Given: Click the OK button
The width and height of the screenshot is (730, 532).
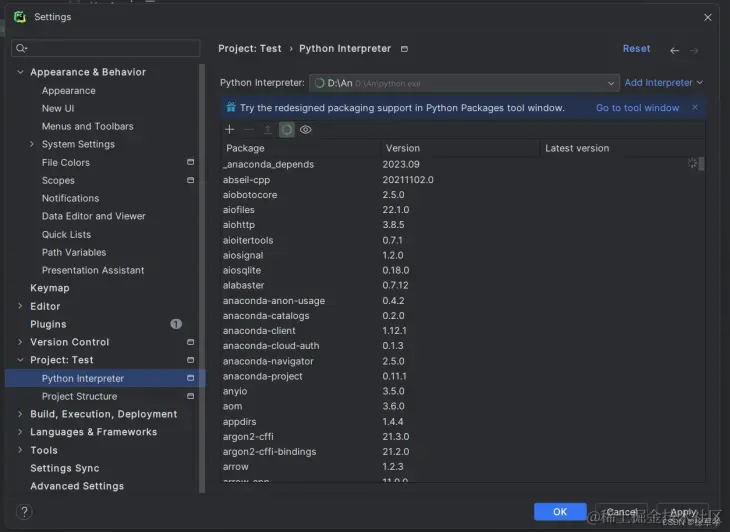Looking at the screenshot, I should coord(560,512).
